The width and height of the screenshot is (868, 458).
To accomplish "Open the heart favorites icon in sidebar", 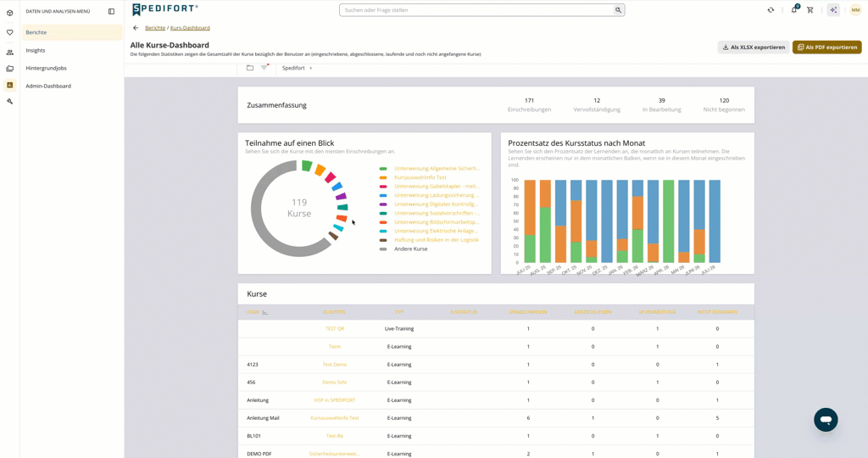I will coord(9,33).
